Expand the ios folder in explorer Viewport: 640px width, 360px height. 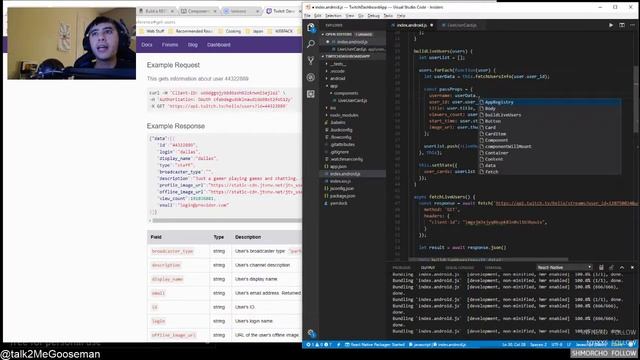(x=352, y=108)
